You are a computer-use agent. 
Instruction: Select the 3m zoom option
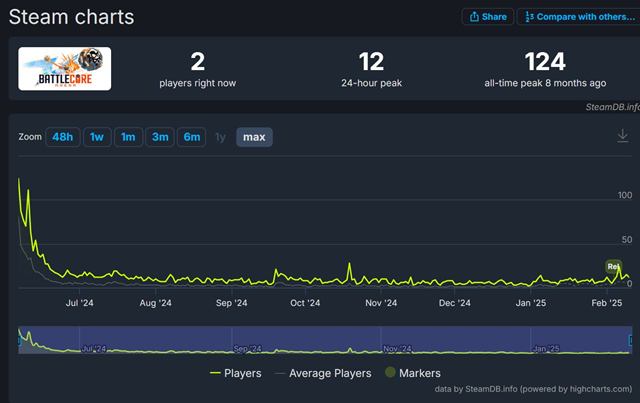pyautogui.click(x=158, y=137)
